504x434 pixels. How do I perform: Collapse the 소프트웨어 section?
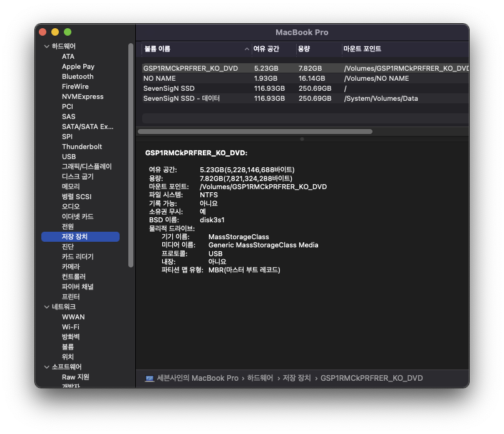tap(46, 367)
